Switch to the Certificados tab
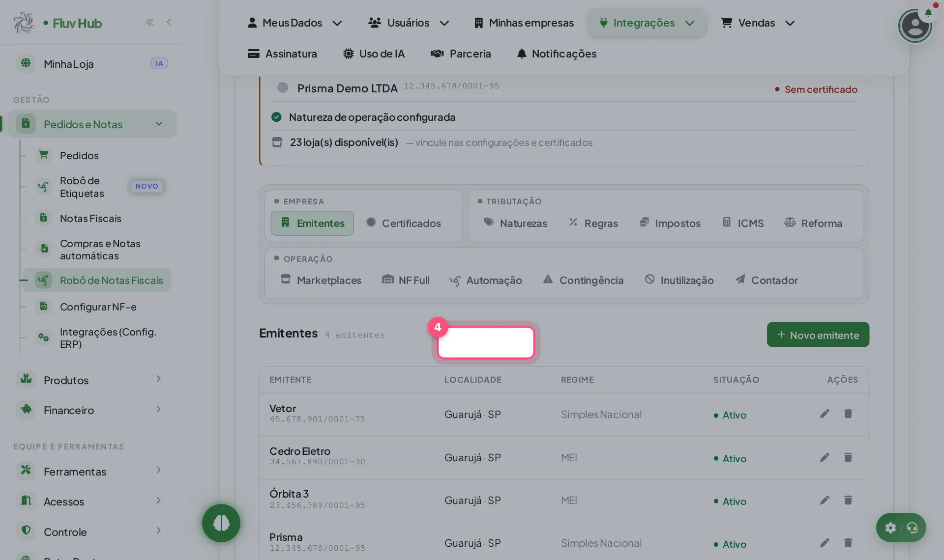The width and height of the screenshot is (944, 560). [x=404, y=223]
